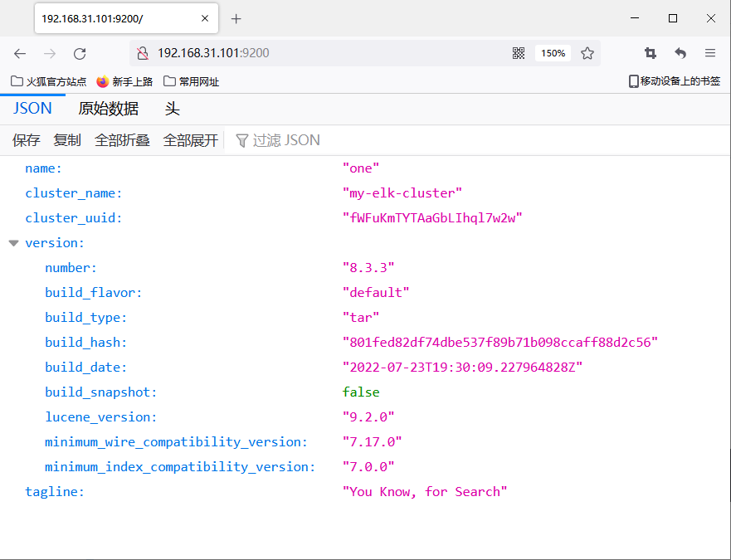Click the back navigation arrow

point(20,53)
